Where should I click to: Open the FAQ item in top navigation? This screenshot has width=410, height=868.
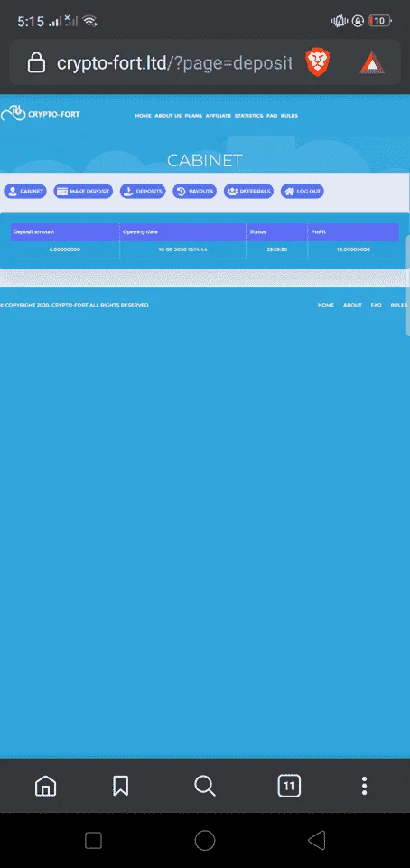[272, 116]
